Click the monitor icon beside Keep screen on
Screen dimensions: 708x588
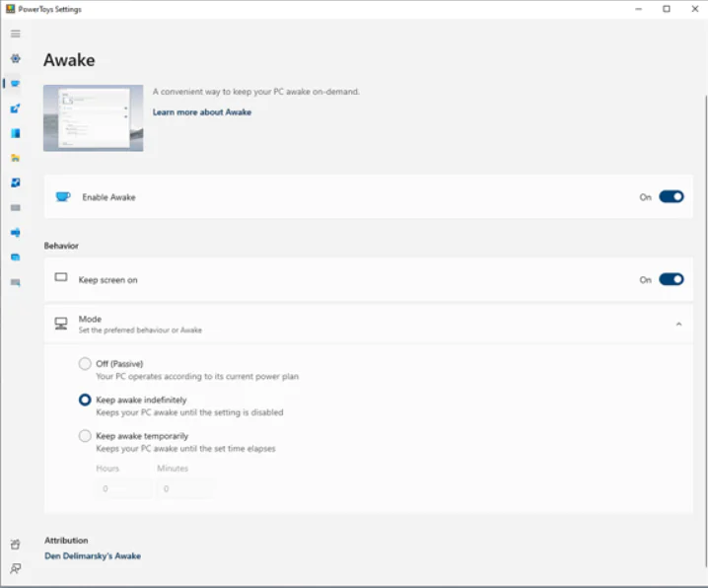(x=61, y=277)
